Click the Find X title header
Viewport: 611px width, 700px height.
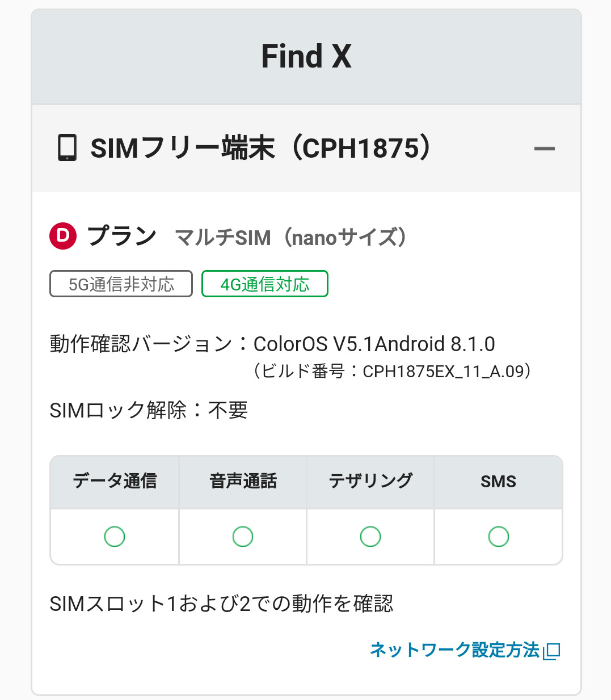point(306,57)
